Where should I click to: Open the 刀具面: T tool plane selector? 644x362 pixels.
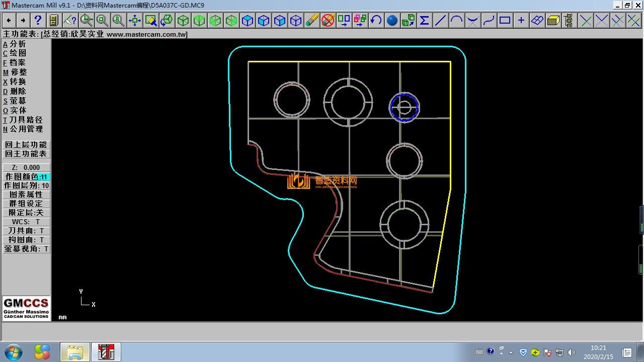tap(26, 231)
